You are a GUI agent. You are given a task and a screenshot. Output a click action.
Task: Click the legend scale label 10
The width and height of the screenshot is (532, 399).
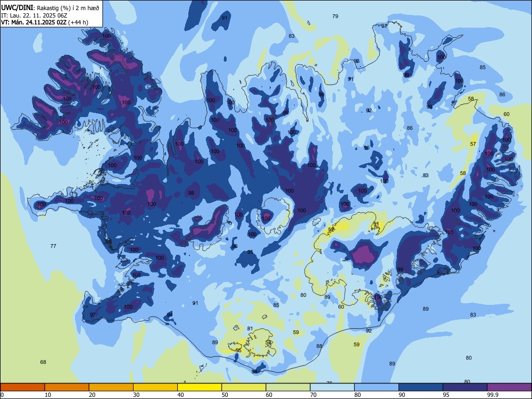click(x=48, y=395)
